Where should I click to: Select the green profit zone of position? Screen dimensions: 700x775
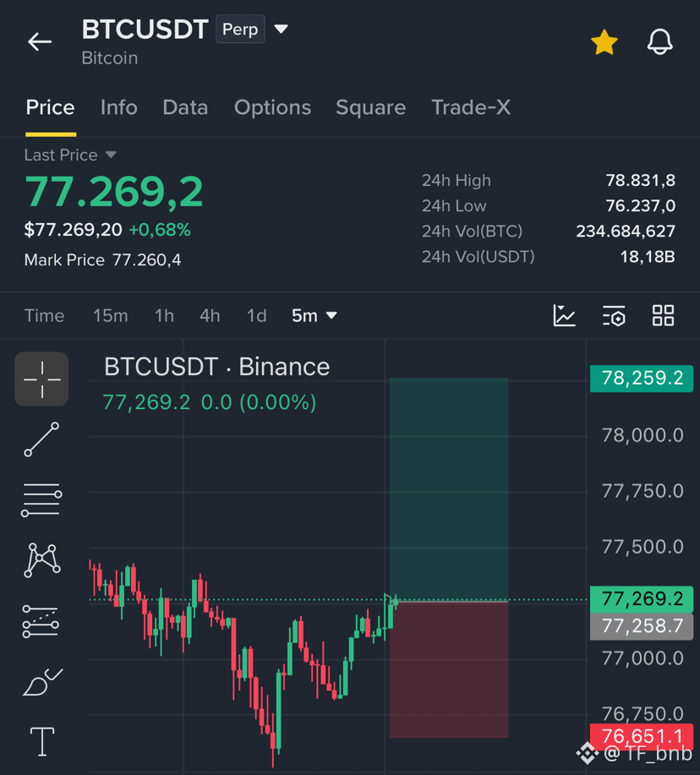449,489
